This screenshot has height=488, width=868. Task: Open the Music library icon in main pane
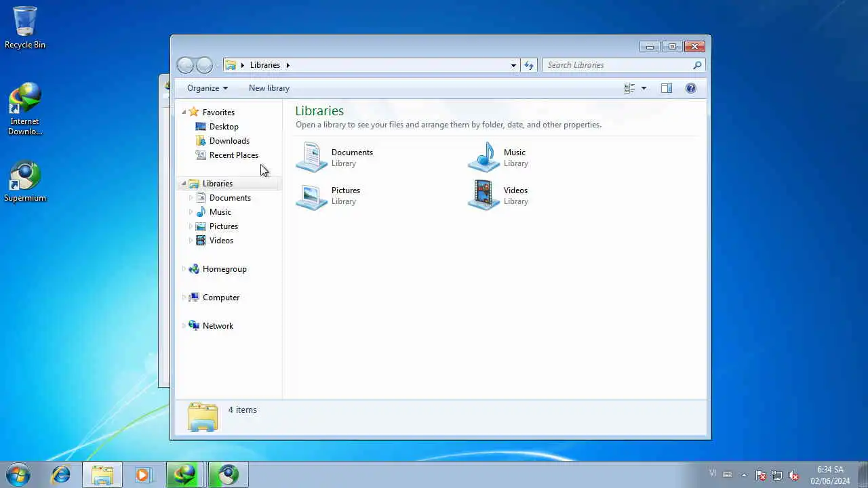[484, 157]
